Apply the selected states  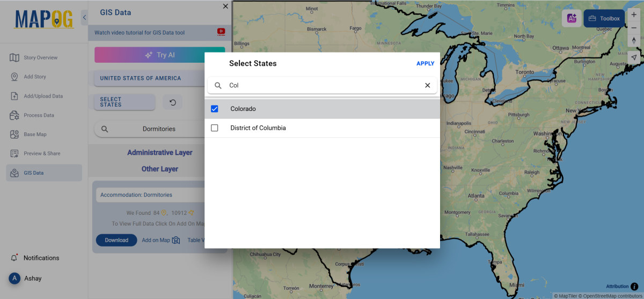pyautogui.click(x=425, y=63)
